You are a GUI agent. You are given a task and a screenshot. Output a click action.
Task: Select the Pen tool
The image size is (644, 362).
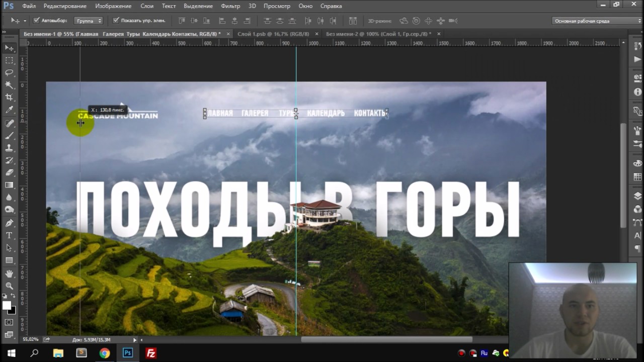(x=9, y=223)
